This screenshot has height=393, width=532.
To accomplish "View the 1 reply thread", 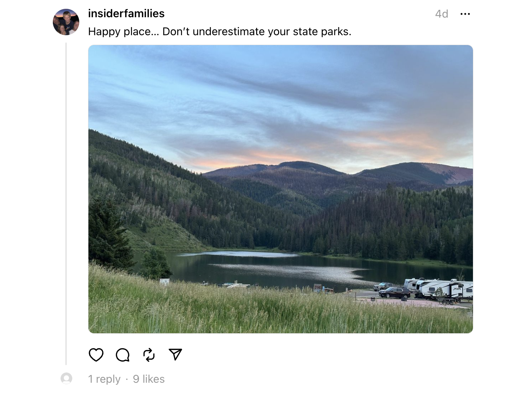I will [104, 379].
